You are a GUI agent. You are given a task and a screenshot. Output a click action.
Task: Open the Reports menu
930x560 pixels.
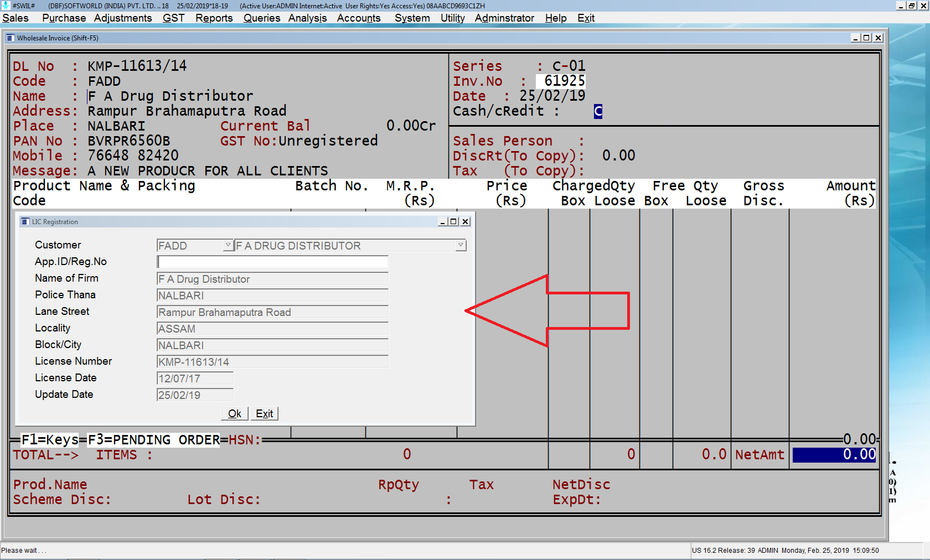[214, 18]
